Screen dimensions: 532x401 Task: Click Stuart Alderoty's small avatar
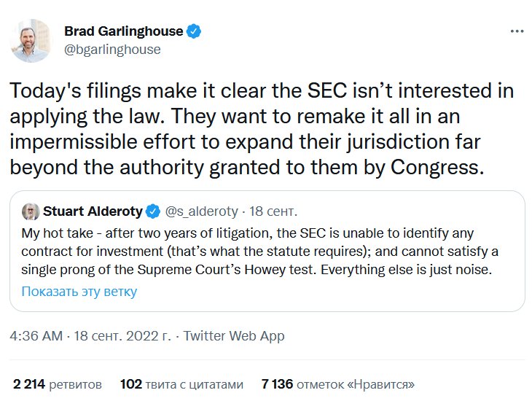coord(31,211)
